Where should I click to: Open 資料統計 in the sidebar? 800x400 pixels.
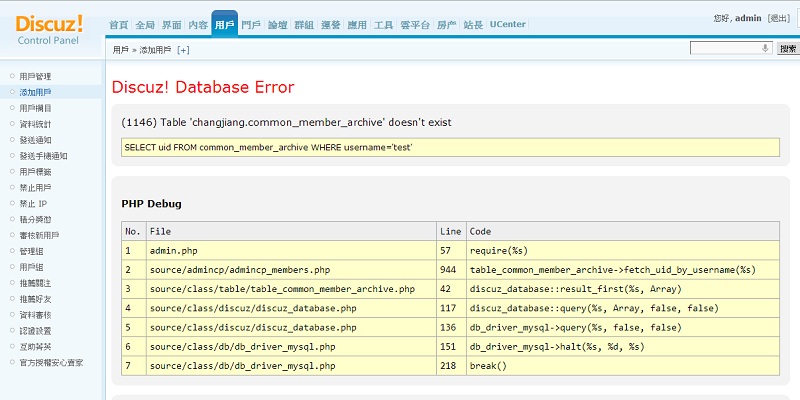35,124
